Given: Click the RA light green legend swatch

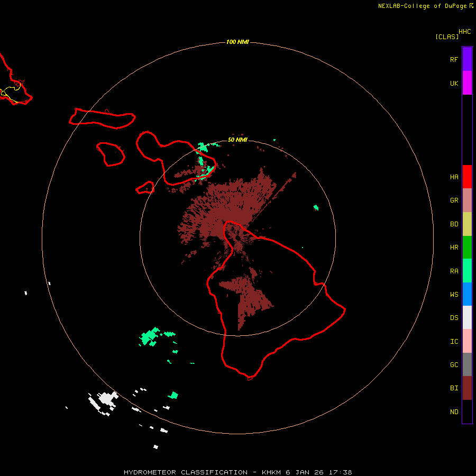Looking at the screenshot, I should tap(467, 271).
